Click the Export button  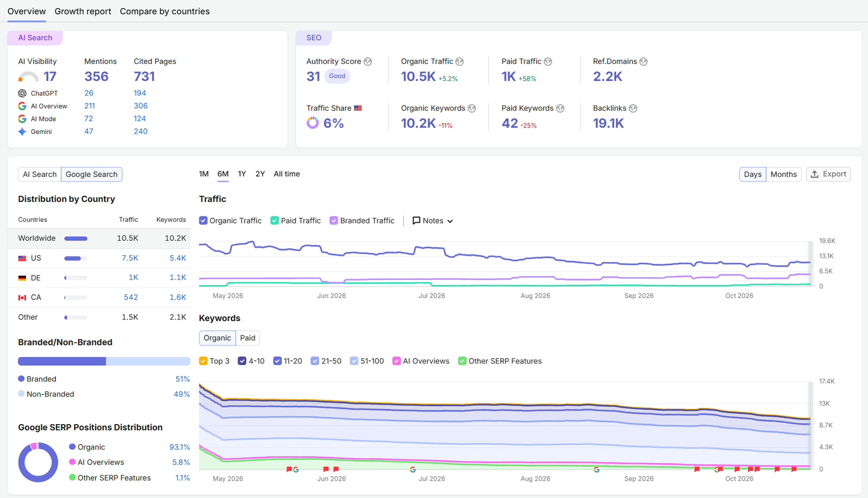point(828,174)
